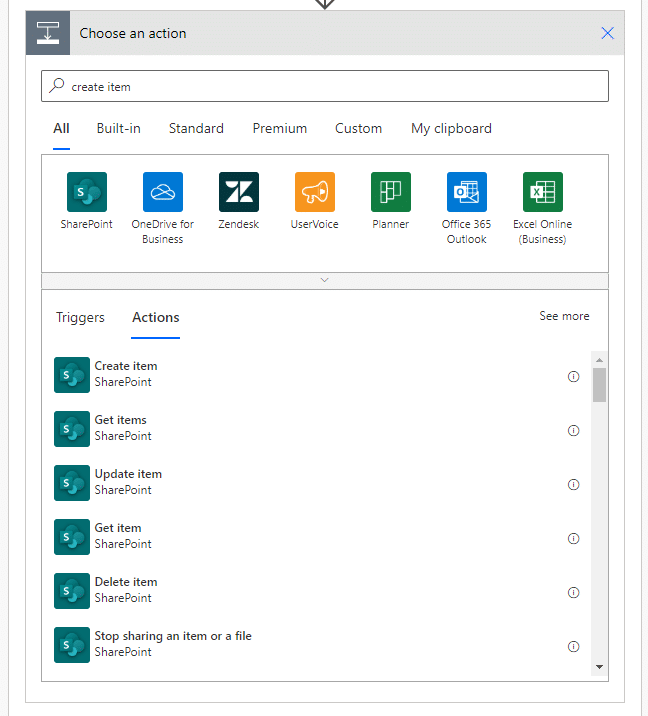Choose the Create item SharePoint action

pyautogui.click(x=317, y=375)
